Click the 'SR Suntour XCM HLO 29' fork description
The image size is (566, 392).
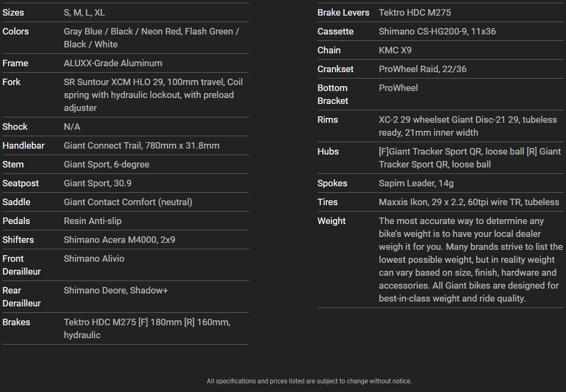(113, 82)
